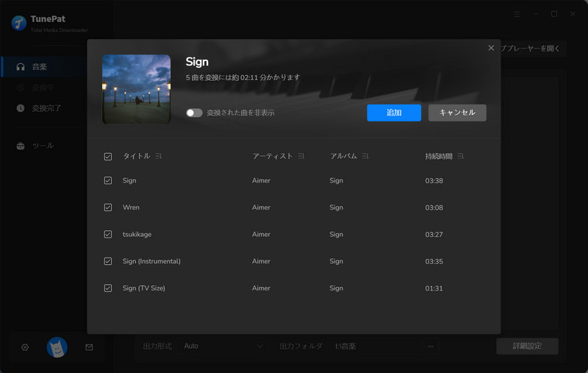Click Aimer artist in Wren row

261,207
